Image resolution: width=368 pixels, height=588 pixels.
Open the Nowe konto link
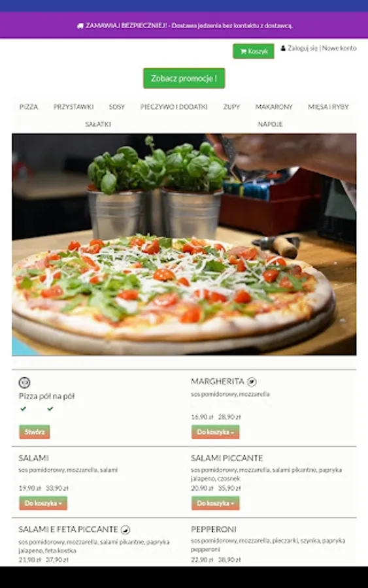point(339,48)
